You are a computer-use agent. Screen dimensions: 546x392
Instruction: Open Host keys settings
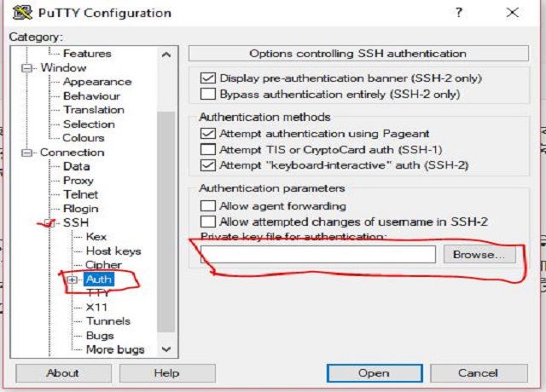tap(113, 251)
